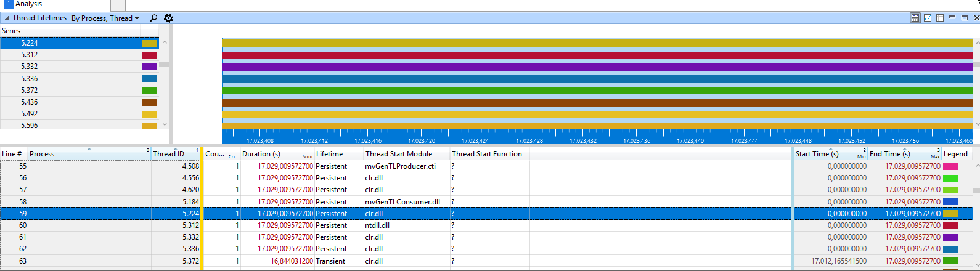The image size is (980, 271).
Task: Click the purple thread bar in the graph
Action: [x=597, y=67]
